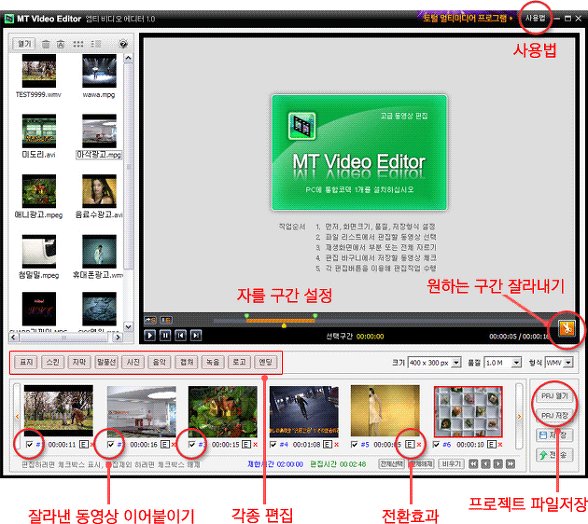This screenshot has height=524, width=588.
Task: Remove clip #4 with its red X
Action: pos(336,445)
